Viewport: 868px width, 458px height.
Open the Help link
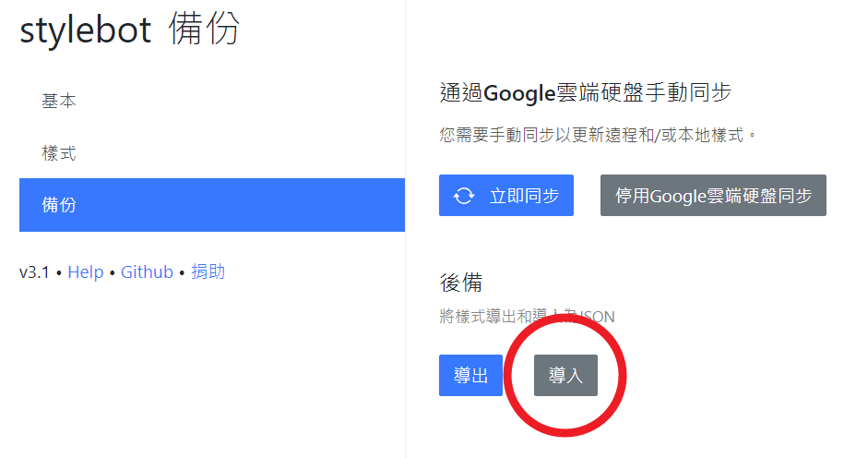point(86,271)
